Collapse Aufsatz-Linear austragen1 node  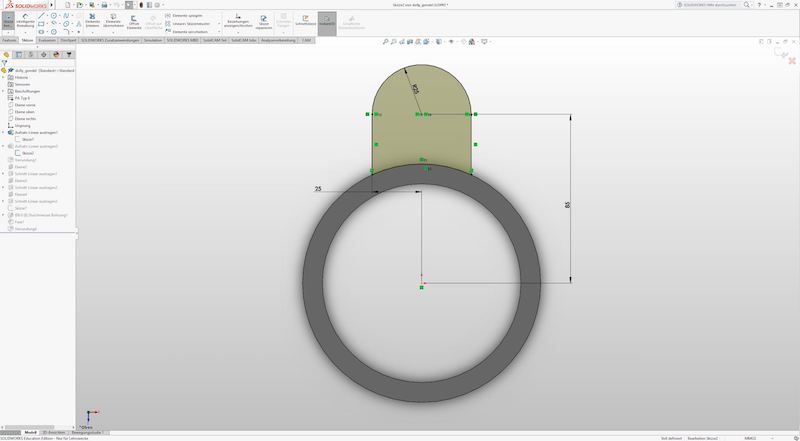coord(3,133)
